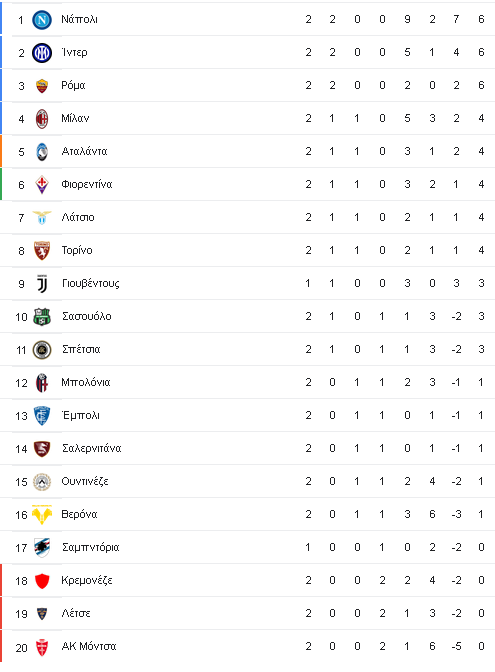Click the Fiorentina purple crest
The width and height of the screenshot is (495, 672).
click(42, 185)
